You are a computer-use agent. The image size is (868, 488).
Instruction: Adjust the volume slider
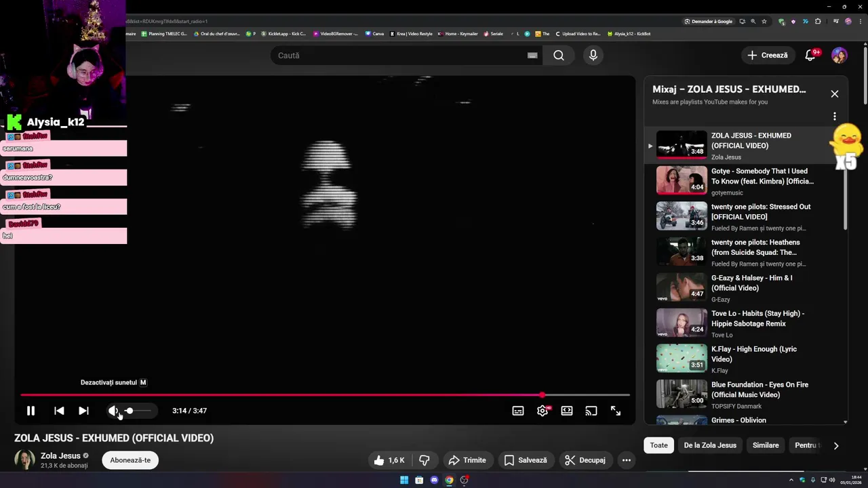138,411
